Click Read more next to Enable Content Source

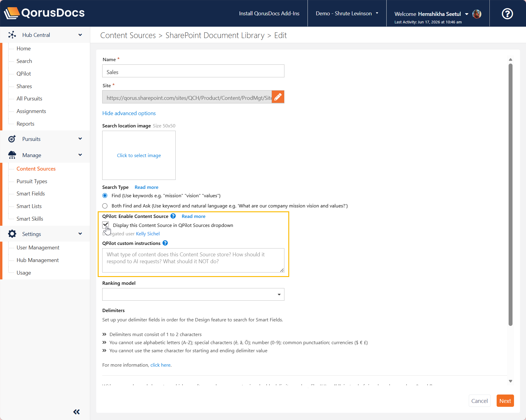[193, 216]
